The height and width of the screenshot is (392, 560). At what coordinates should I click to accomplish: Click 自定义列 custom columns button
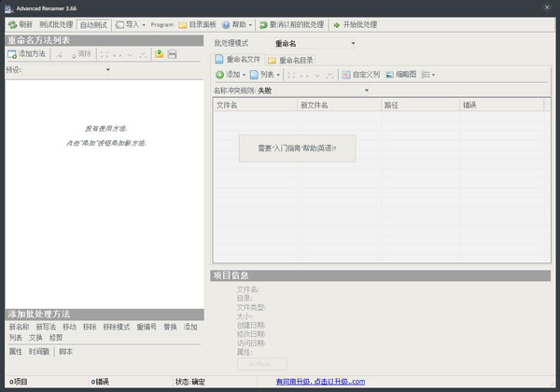(361, 75)
